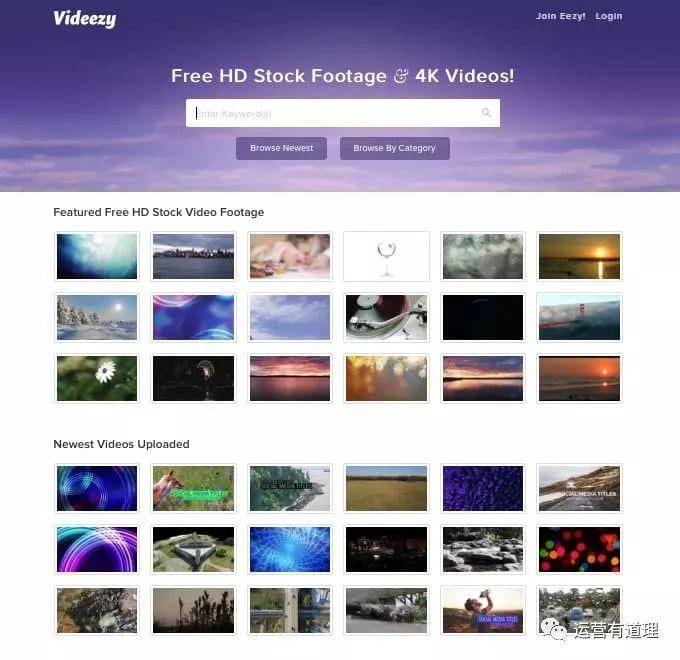The image size is (680, 660).
Task: Open the blue-purple bokeh circles thumbnail
Action: coord(193,317)
